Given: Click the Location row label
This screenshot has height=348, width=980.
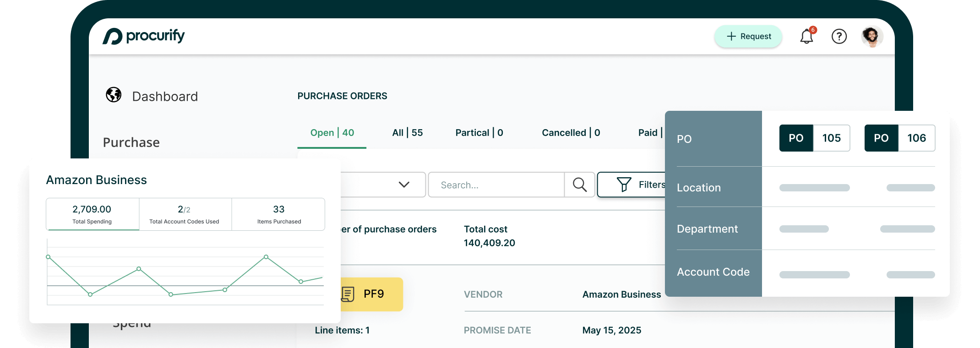Looking at the screenshot, I should click(699, 188).
